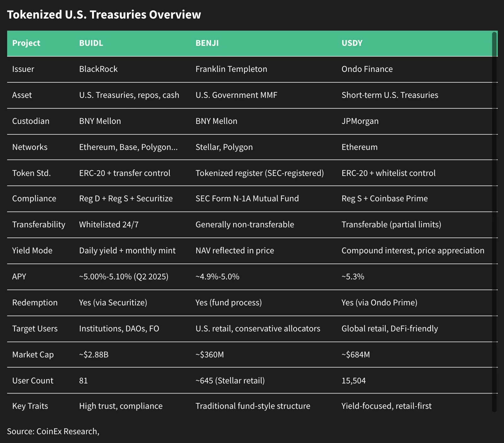Image resolution: width=504 pixels, height=443 pixels.
Task: Click the 15,504 user count value
Action: [x=353, y=381]
